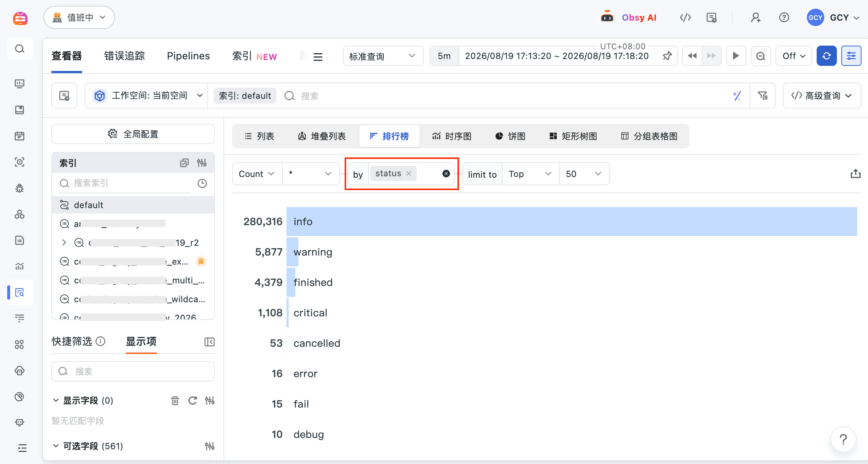Screen dimensions: 868x464
Task: Switch to the 显示项 tab
Action: click(141, 341)
